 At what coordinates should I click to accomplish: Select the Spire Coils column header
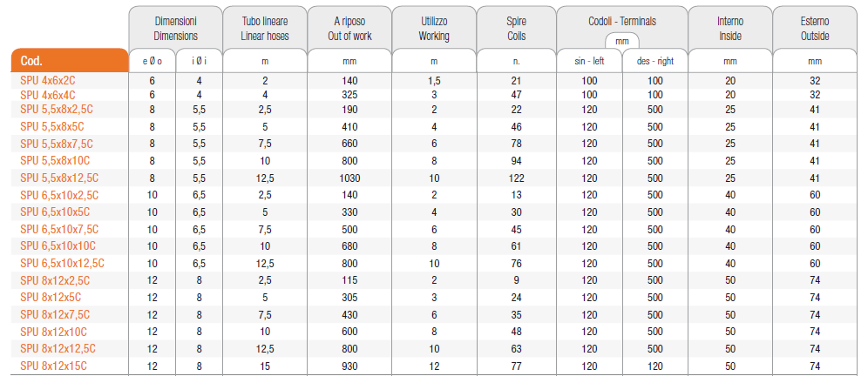[x=516, y=30]
